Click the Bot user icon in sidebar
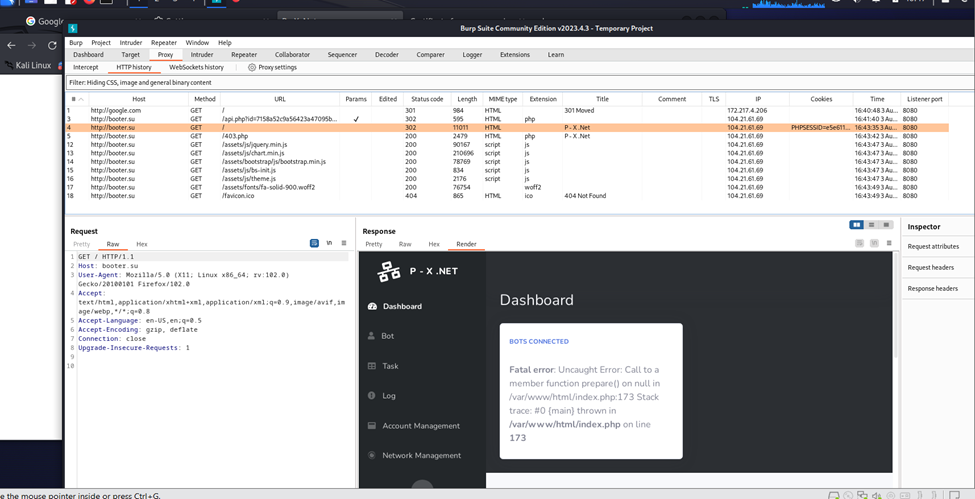The height and width of the screenshot is (499, 975). click(x=372, y=336)
